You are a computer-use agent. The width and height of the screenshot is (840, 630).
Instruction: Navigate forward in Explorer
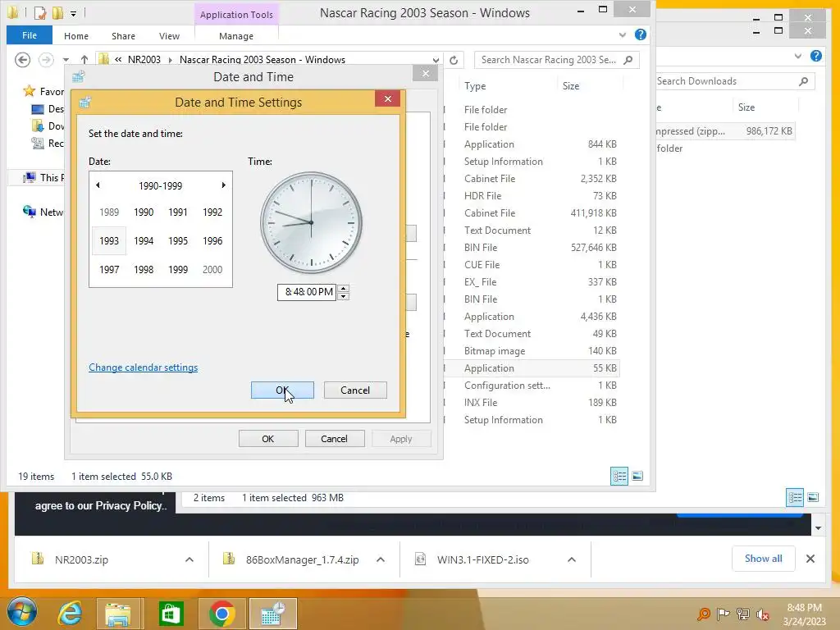pos(46,59)
